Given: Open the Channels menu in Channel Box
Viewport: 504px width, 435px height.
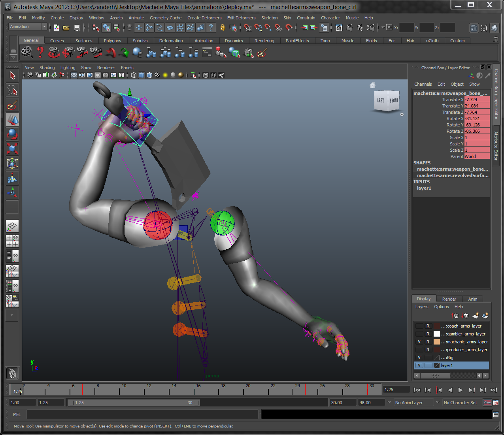Looking at the screenshot, I should [x=423, y=84].
